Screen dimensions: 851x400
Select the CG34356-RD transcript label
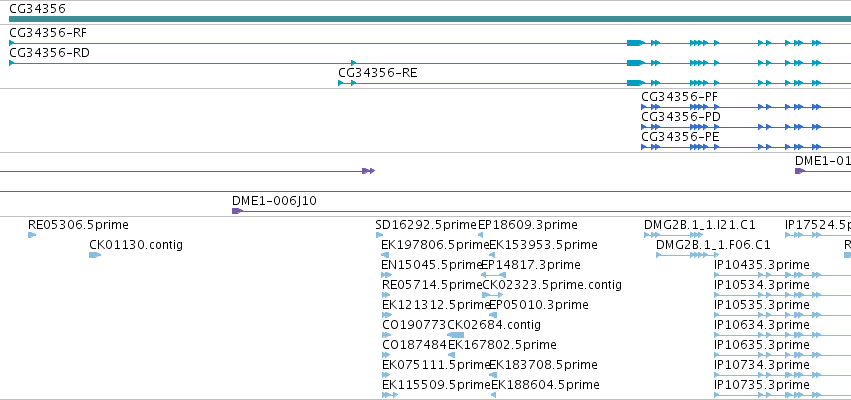click(x=49, y=53)
